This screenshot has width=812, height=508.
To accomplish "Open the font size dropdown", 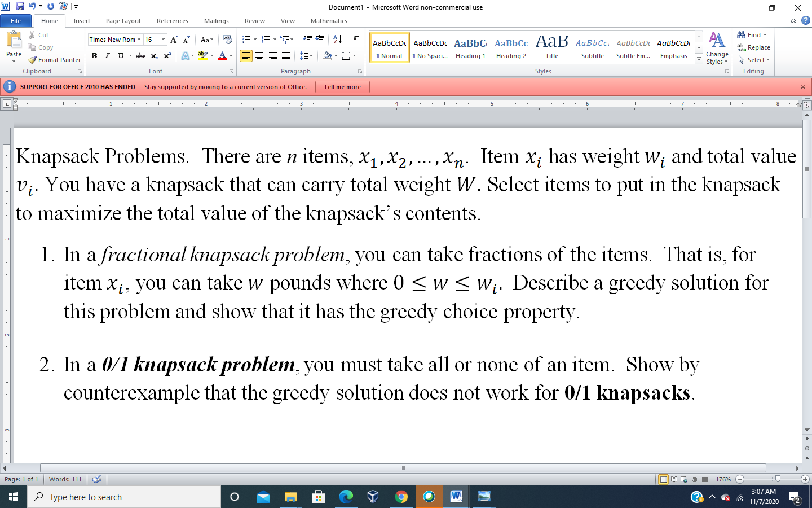I will point(163,40).
